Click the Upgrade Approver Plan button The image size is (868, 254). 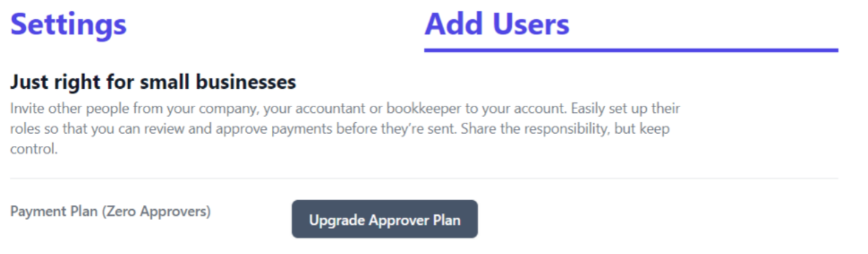click(x=385, y=219)
